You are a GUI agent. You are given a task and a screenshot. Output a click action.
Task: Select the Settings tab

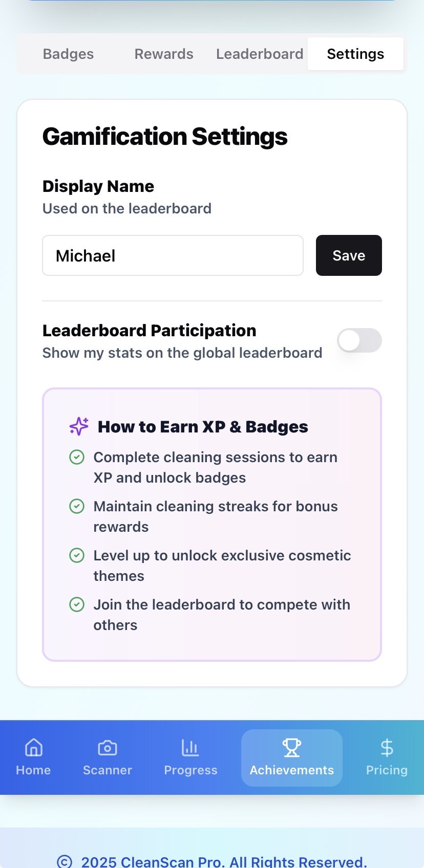point(355,54)
